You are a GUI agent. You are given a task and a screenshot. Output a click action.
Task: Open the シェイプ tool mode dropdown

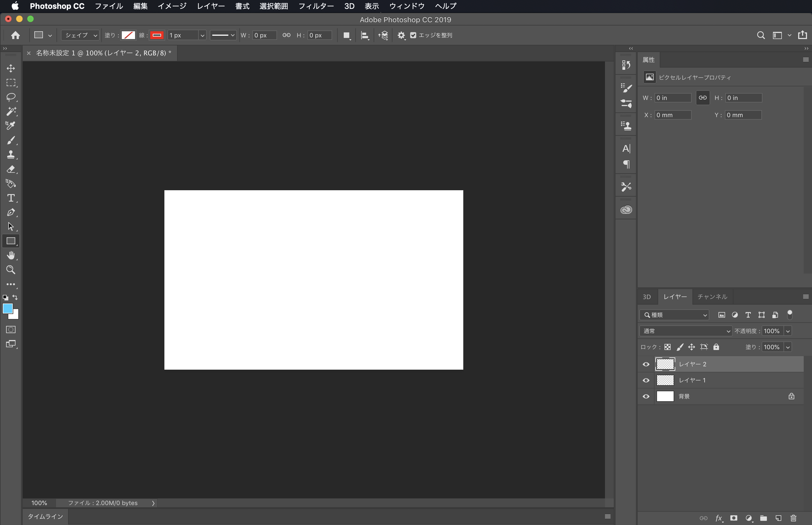[x=80, y=35]
